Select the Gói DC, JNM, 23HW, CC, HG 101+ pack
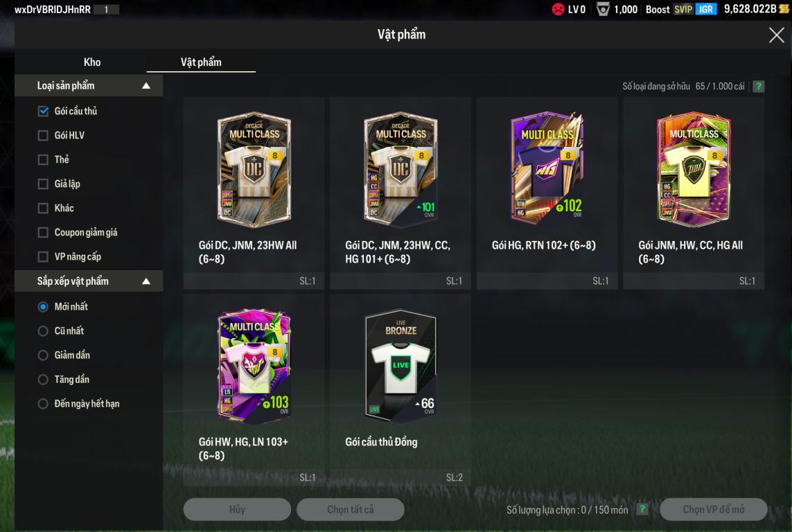Viewport: 792px width, 532px height. [x=400, y=193]
